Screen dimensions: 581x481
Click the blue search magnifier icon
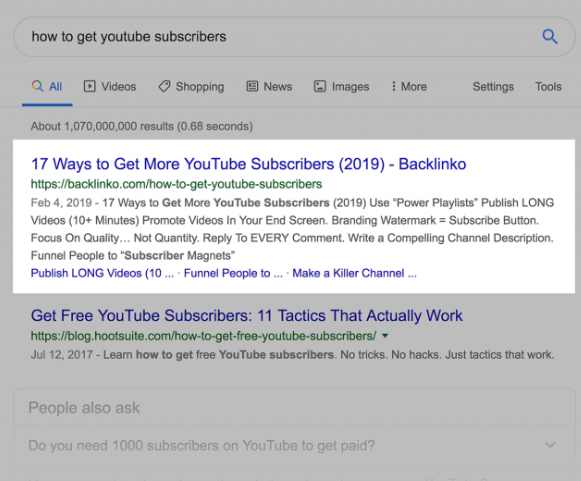[x=550, y=37]
